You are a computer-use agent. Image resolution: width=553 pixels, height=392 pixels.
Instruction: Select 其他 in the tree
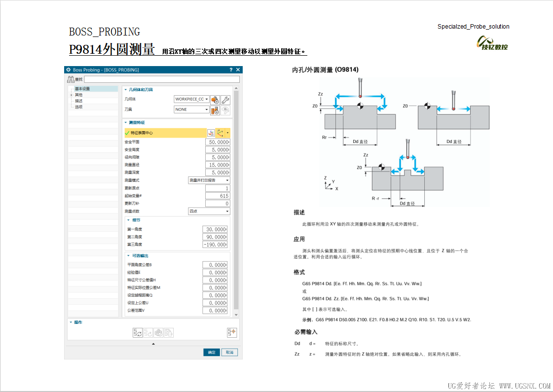point(78,95)
